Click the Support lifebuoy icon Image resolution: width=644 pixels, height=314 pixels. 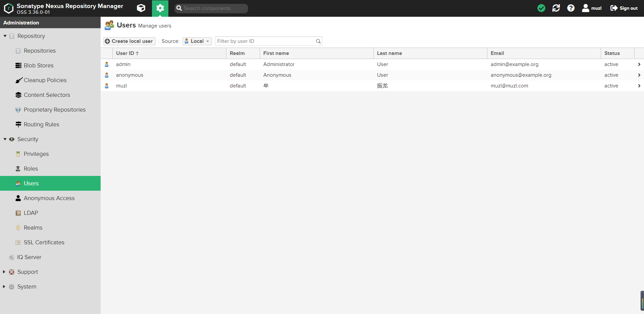tap(12, 272)
